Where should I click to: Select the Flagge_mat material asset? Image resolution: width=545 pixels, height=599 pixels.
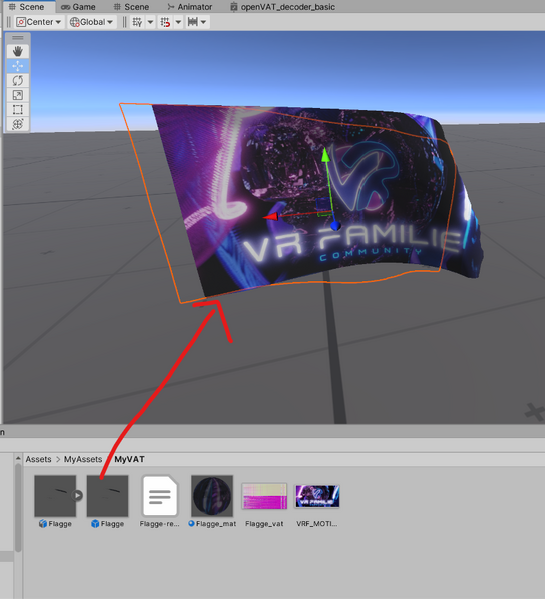coord(212,501)
